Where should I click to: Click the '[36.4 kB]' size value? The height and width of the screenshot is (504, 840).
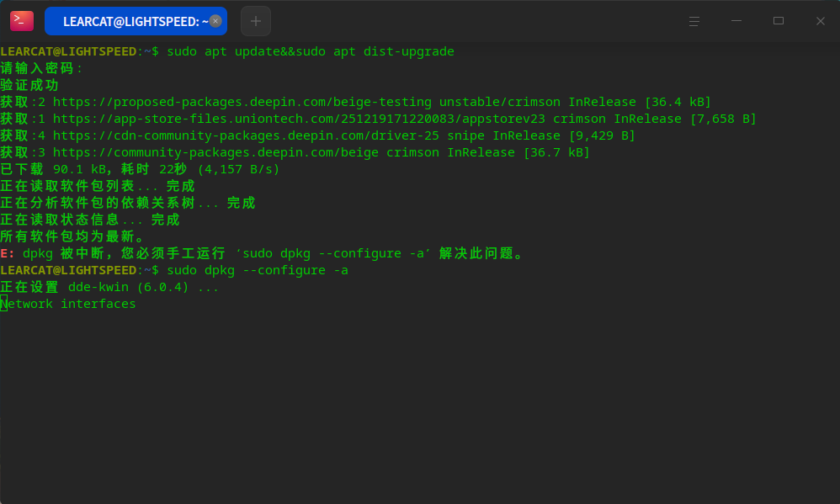[678, 102]
